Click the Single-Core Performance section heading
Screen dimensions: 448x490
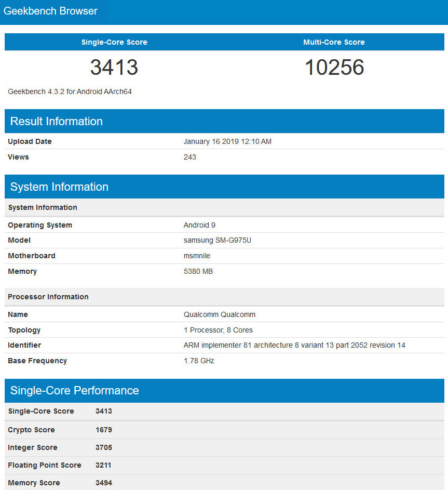click(x=75, y=390)
